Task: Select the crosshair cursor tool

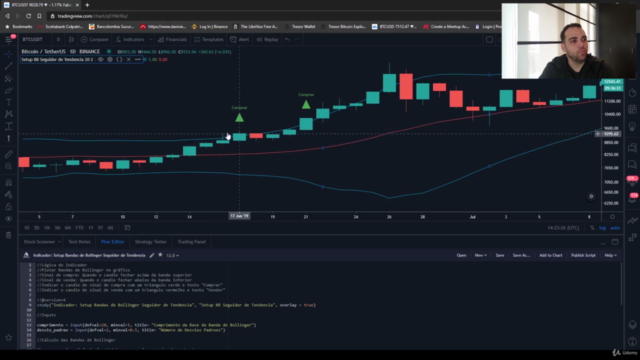Action: point(9,54)
